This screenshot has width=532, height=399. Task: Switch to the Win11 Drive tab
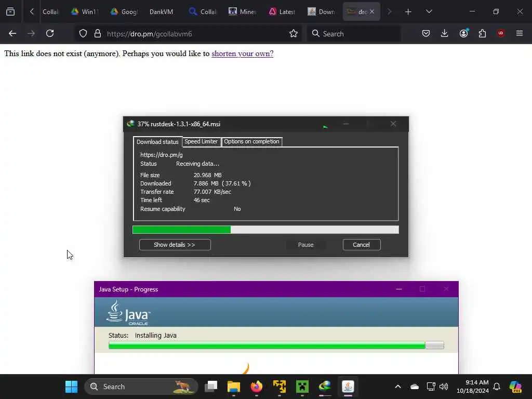pyautogui.click(x=85, y=12)
